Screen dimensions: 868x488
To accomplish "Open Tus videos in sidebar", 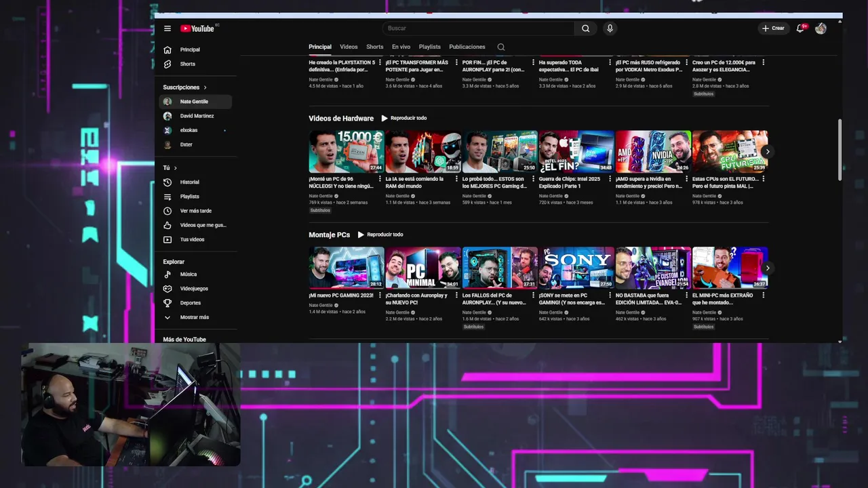I will (195, 239).
